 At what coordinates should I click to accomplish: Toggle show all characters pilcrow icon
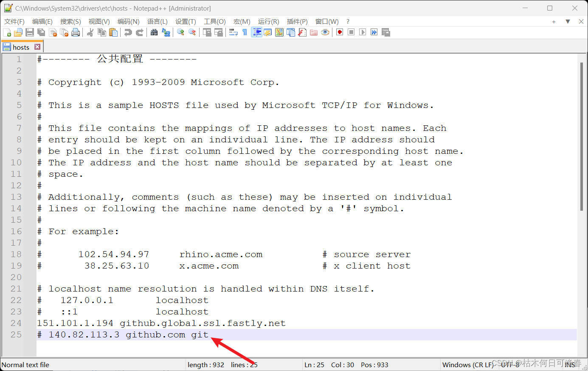[245, 32]
